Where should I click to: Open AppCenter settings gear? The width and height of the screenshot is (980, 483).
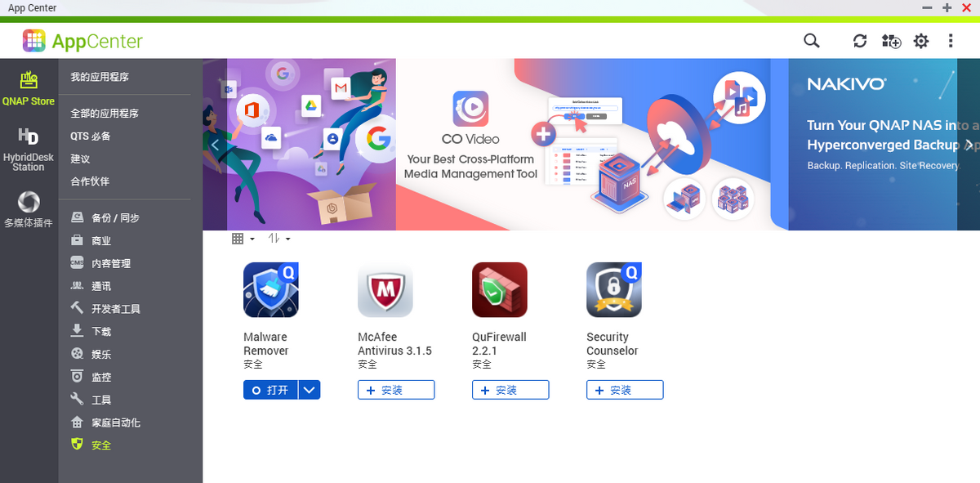[x=921, y=41]
